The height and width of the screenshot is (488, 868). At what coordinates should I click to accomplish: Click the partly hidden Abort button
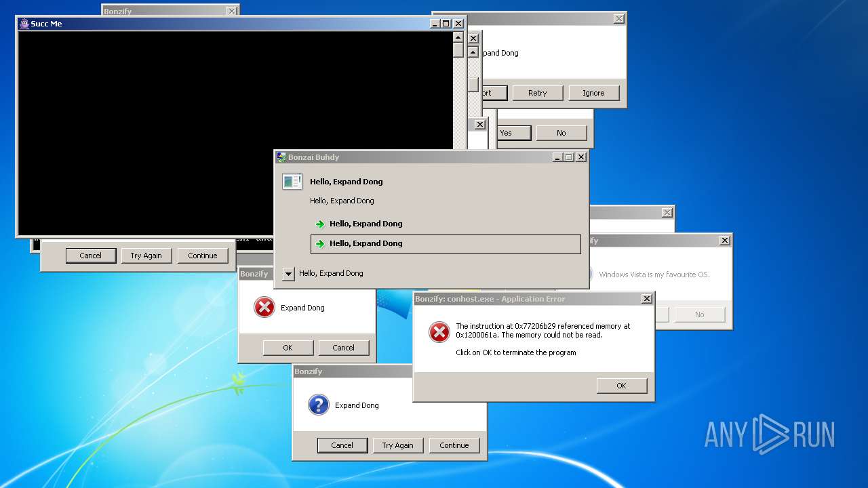pyautogui.click(x=494, y=93)
